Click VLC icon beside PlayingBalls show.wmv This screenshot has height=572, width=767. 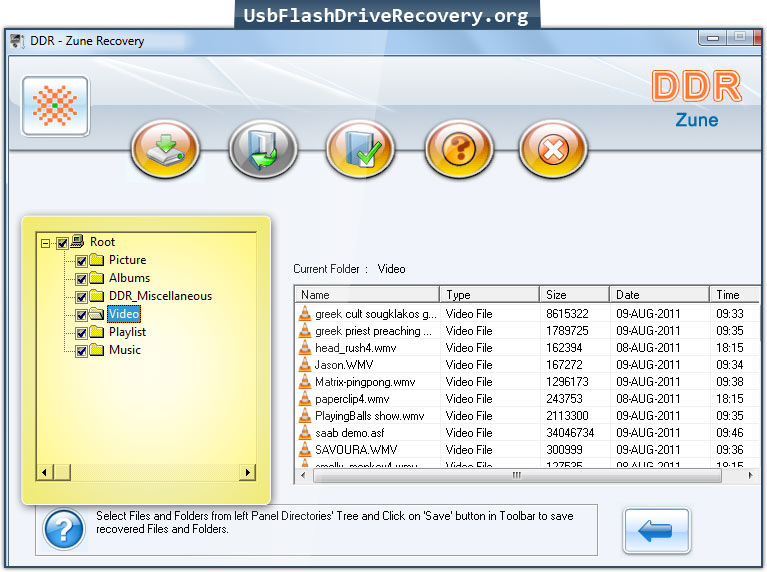pos(305,415)
